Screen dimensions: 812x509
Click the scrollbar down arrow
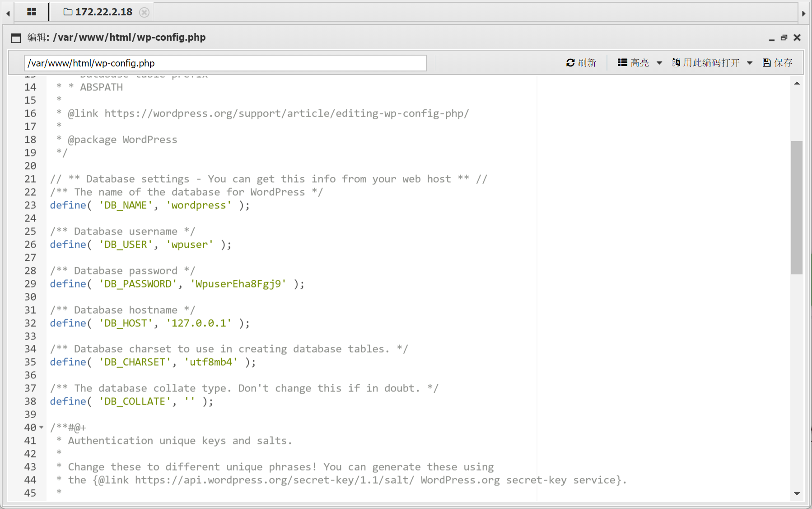pos(797,494)
